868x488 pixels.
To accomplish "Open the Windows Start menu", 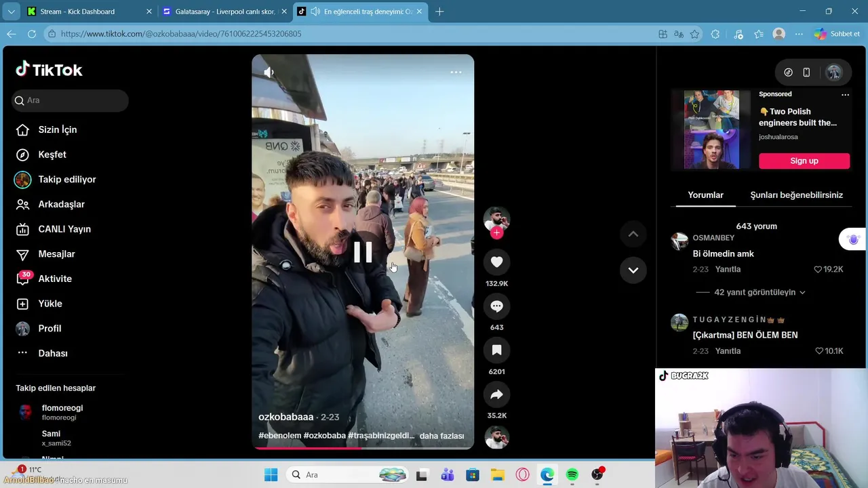I will click(x=271, y=474).
